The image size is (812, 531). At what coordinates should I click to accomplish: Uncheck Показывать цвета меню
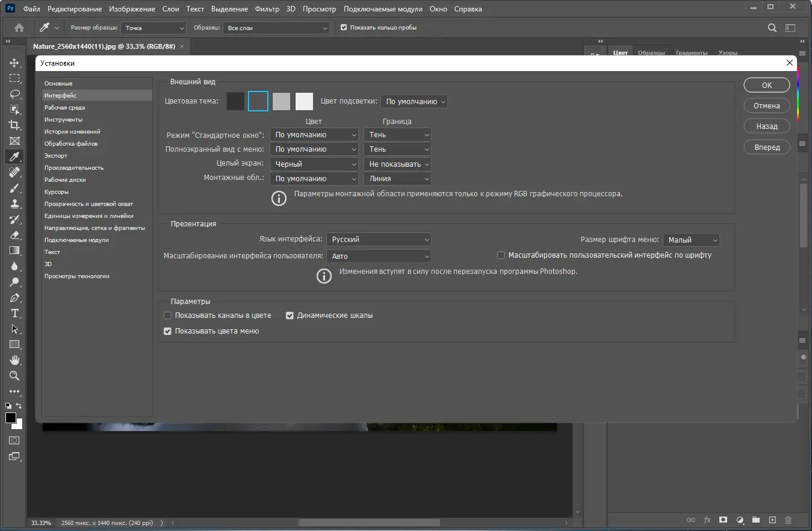coord(168,331)
